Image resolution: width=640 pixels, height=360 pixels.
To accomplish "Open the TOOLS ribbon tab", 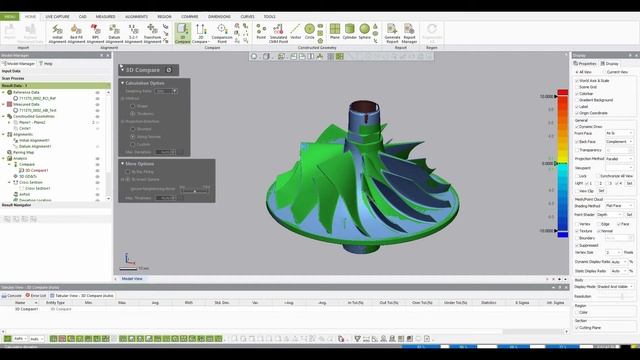I will click(269, 17).
